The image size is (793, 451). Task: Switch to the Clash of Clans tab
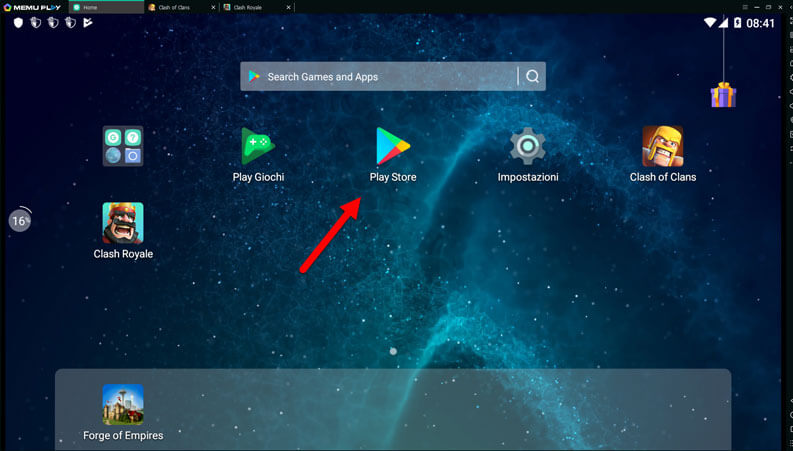pyautogui.click(x=182, y=7)
